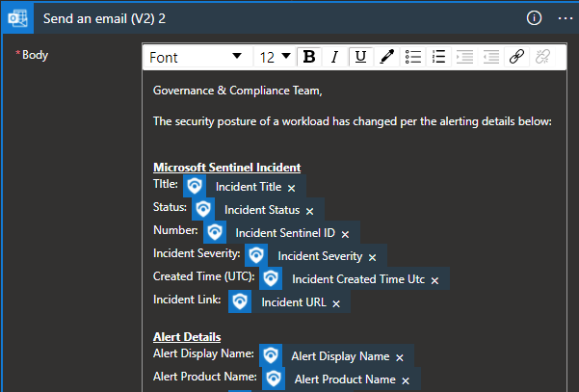Click the 'Alert Display Name:' label text

(203, 353)
